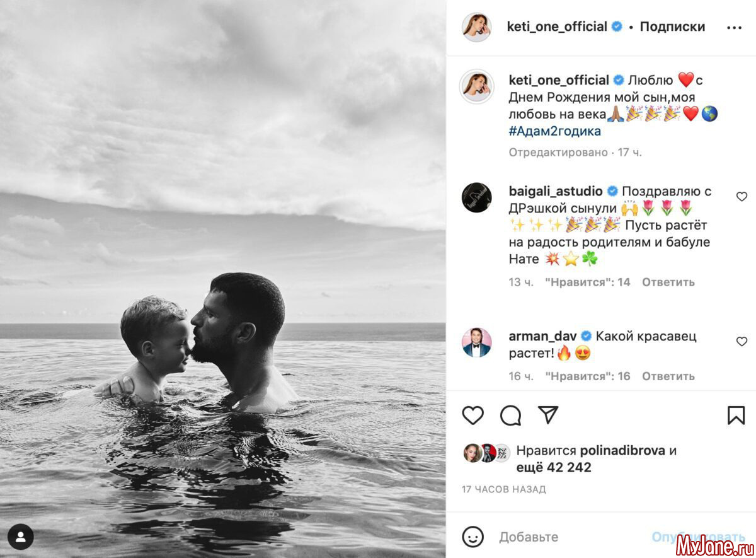Image resolution: width=756 pixels, height=558 pixels.
Task: Click the add comment input field
Action: pyautogui.click(x=567, y=537)
